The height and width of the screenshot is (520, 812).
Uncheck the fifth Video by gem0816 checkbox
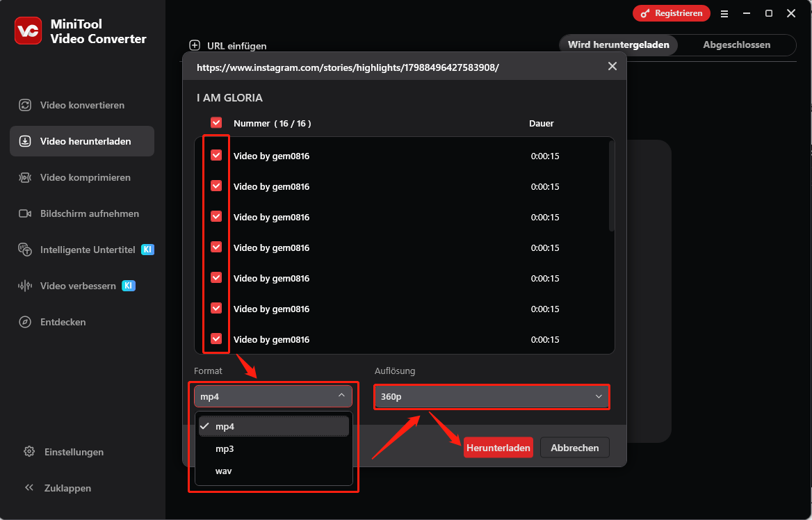click(x=216, y=277)
